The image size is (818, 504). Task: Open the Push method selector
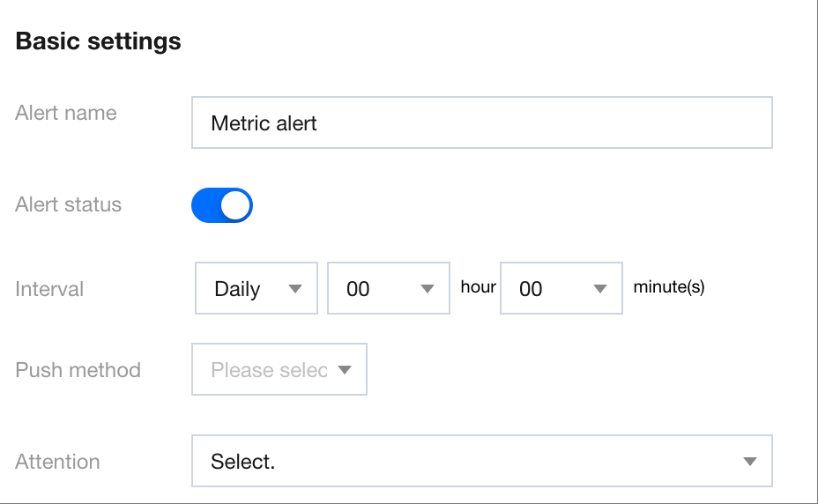(279, 370)
